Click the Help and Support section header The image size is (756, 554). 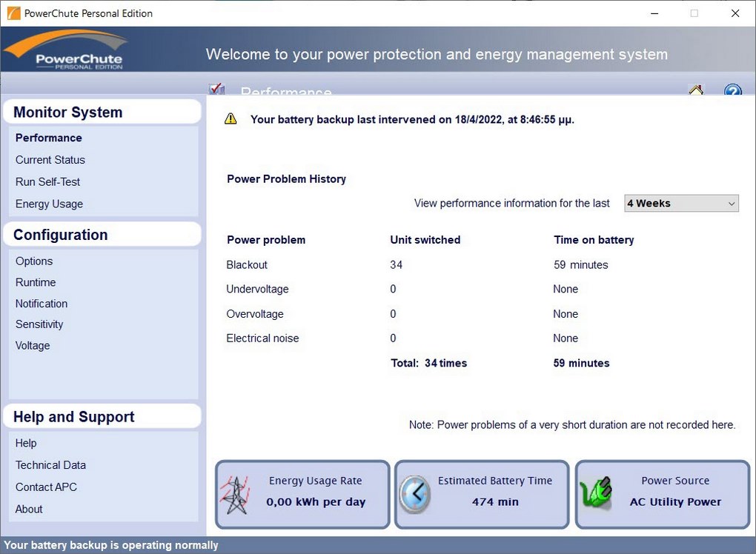102,417
